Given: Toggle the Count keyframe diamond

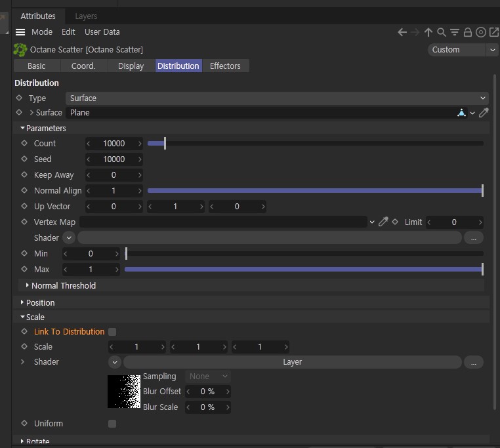Looking at the screenshot, I should point(24,143).
